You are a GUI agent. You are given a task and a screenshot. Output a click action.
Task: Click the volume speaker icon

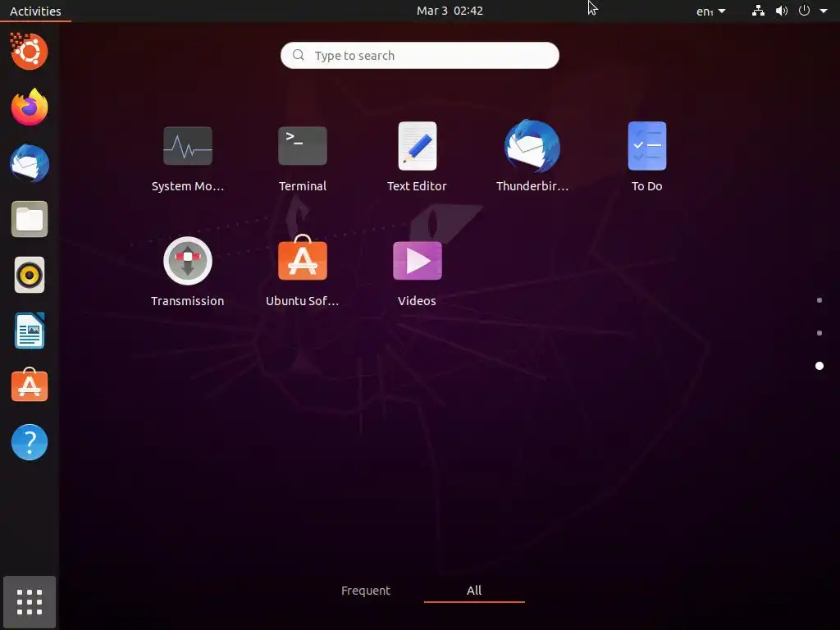(782, 11)
